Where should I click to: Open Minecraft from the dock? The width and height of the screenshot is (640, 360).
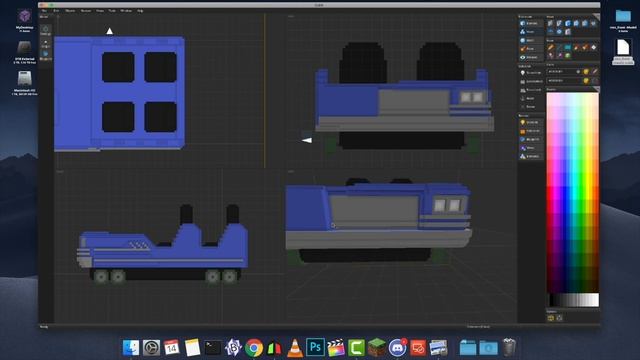(x=377, y=348)
